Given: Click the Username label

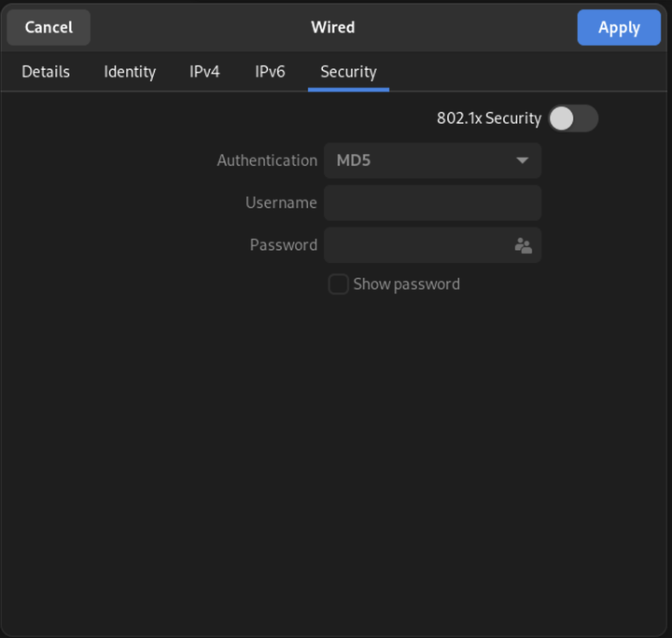Looking at the screenshot, I should (x=281, y=203).
